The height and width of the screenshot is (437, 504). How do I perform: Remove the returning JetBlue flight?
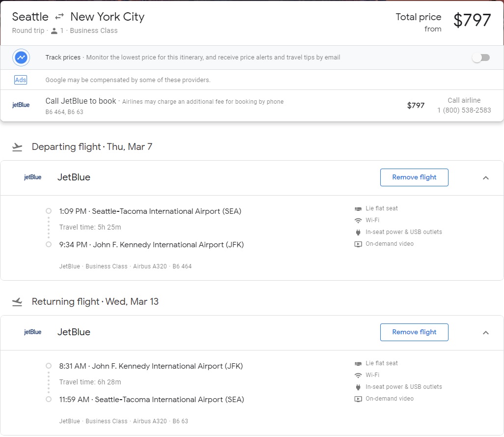[x=414, y=332]
